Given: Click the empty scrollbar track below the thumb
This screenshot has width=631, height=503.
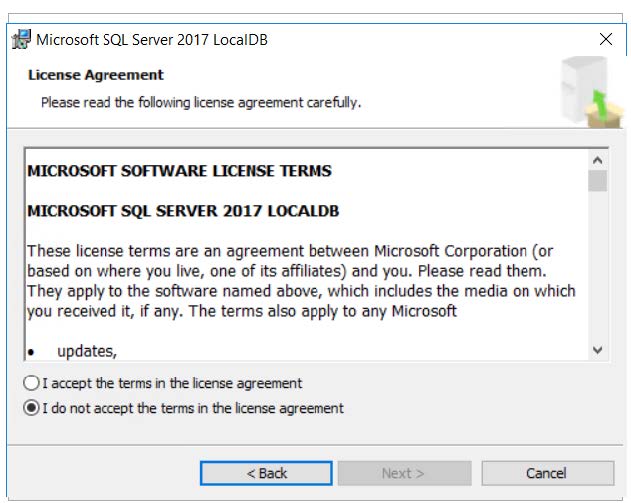Looking at the screenshot, I should 598,270.
